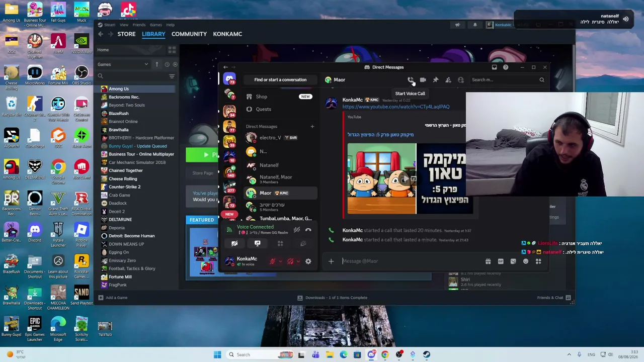Show the user profile panel icon
The width and height of the screenshot is (644, 362).
tap(461, 80)
